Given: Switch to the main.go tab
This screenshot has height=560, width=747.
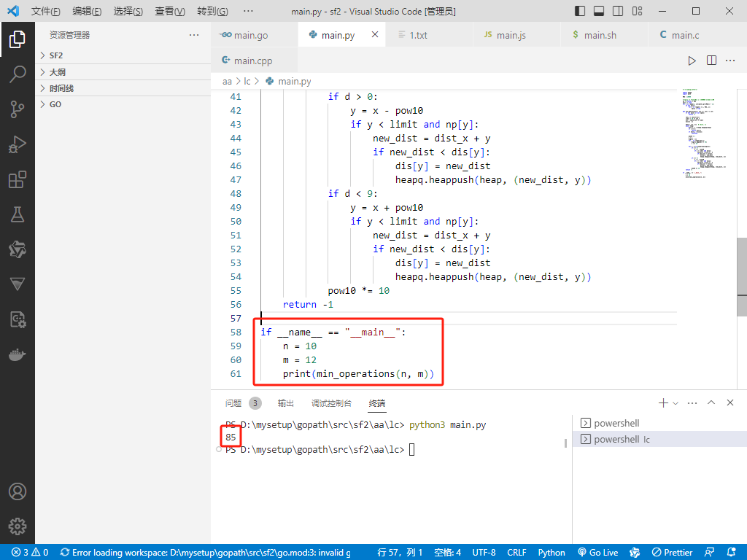Looking at the screenshot, I should pos(255,35).
